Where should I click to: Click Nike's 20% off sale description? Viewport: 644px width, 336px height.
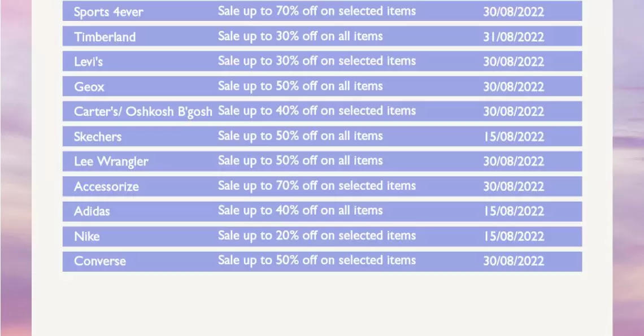click(x=317, y=236)
